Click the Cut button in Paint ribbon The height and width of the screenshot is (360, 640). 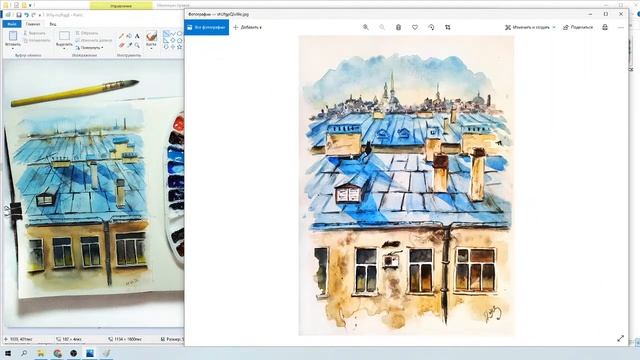(x=35, y=33)
